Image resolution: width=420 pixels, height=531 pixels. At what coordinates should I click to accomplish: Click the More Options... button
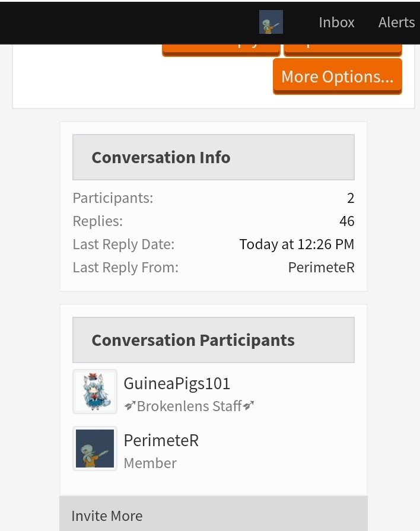(338, 77)
